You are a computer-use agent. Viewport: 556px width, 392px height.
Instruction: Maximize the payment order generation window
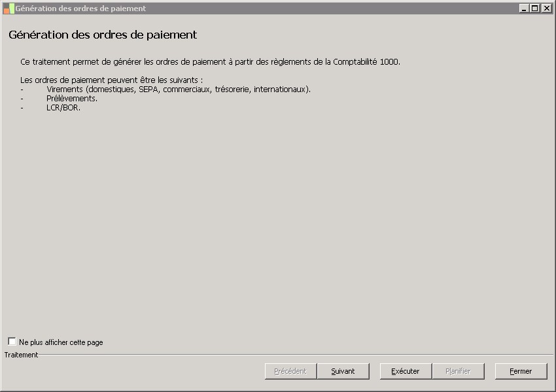tap(534, 8)
